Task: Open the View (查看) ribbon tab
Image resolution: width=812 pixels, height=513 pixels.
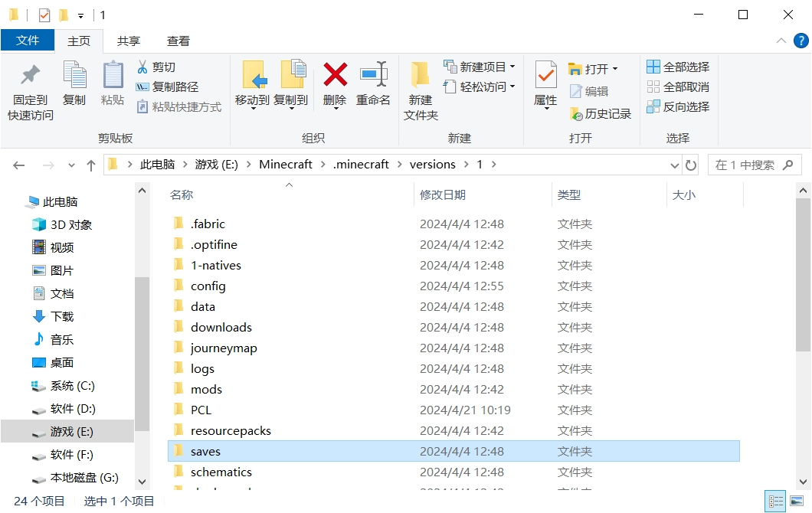Action: click(x=178, y=41)
